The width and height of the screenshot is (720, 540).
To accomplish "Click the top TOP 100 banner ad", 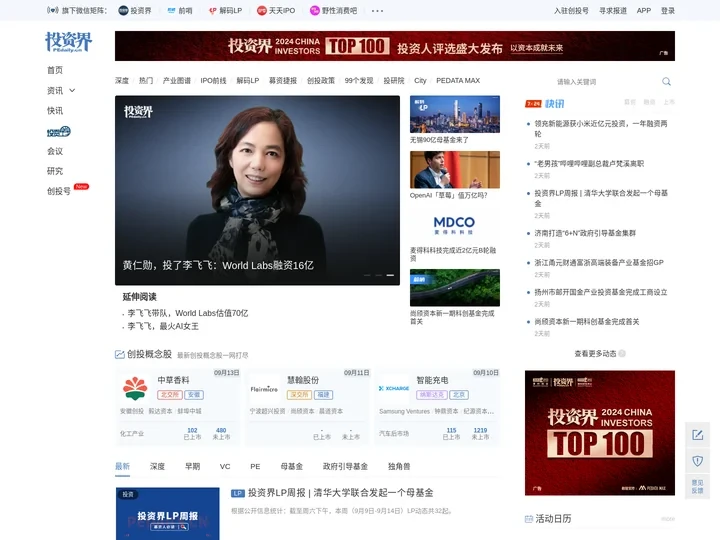I will (x=394, y=46).
